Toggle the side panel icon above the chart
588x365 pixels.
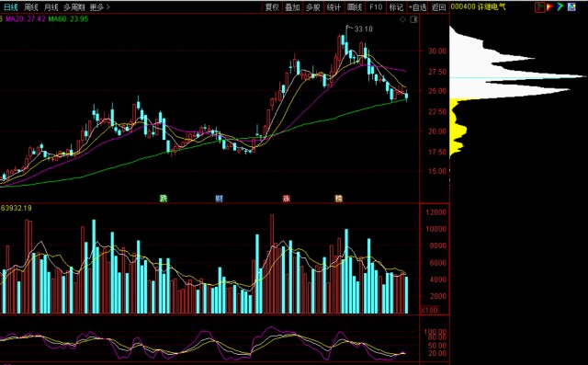(413, 19)
